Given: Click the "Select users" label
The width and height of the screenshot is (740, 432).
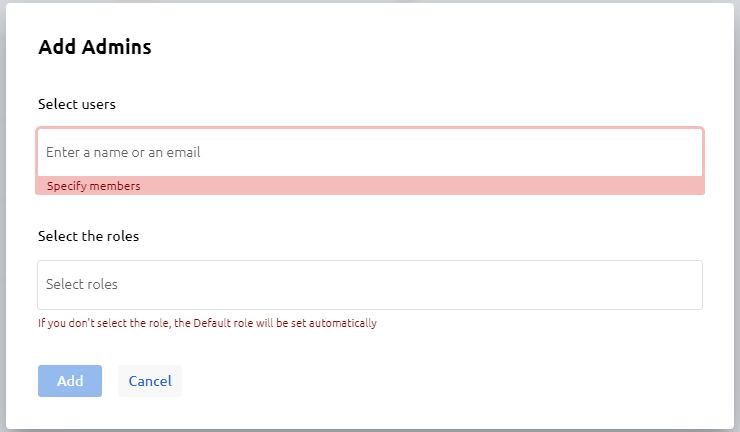Looking at the screenshot, I should point(77,104).
